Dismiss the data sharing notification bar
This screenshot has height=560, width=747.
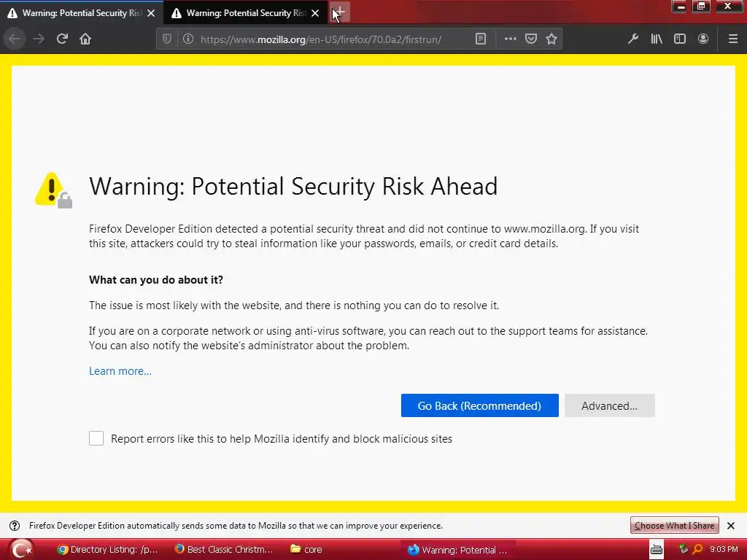pos(731,525)
